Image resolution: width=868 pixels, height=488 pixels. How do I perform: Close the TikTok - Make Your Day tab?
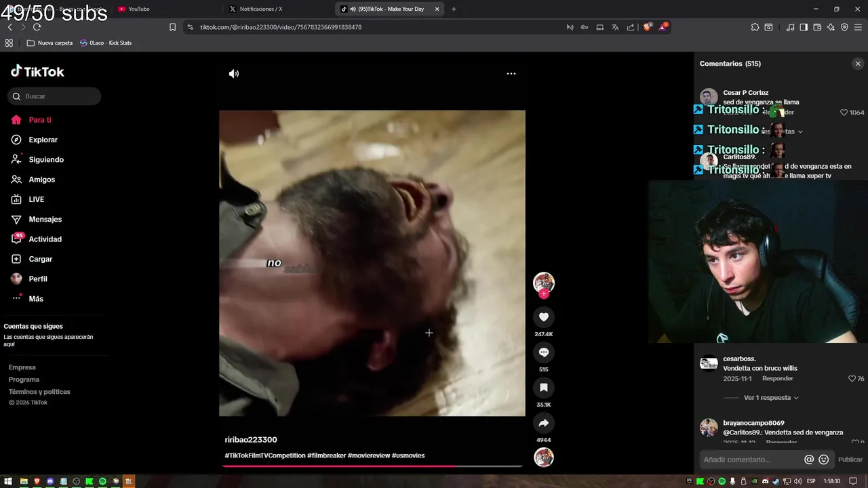coord(437,9)
